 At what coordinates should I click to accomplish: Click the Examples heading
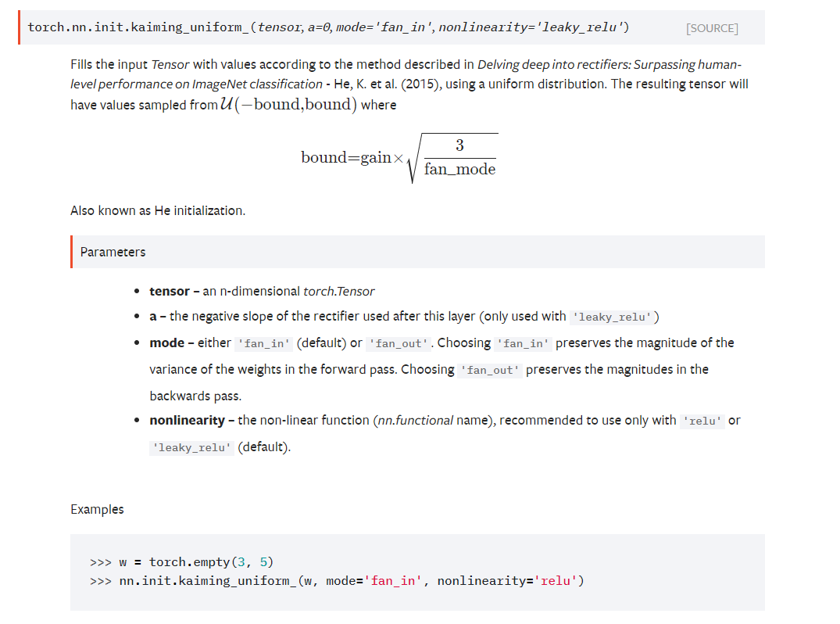coord(97,509)
